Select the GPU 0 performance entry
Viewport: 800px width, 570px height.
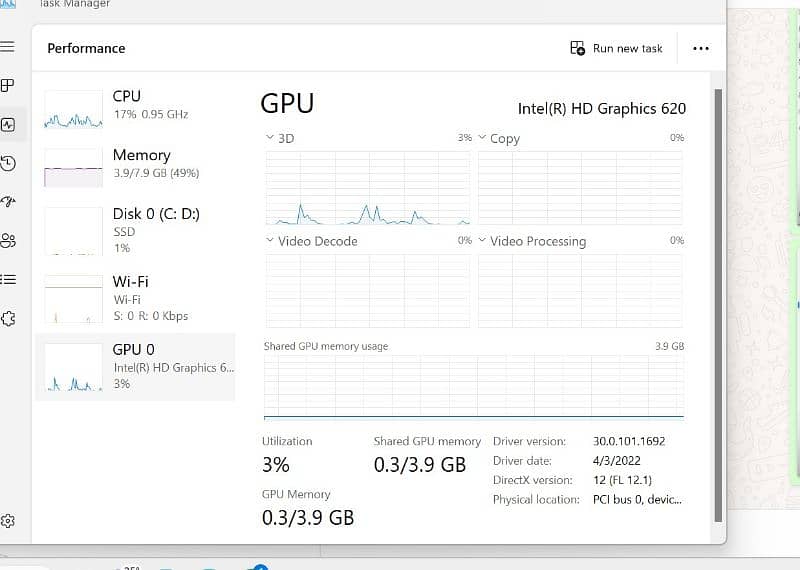(x=135, y=366)
